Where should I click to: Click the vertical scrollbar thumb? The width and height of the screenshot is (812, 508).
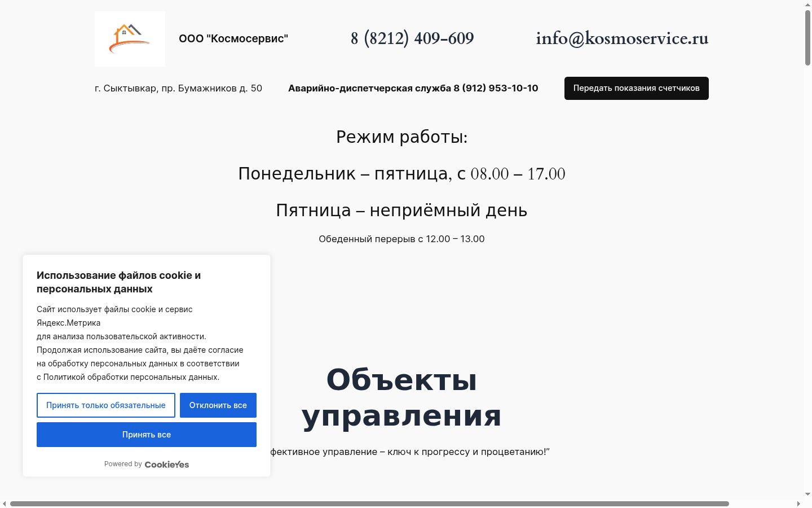point(807,38)
